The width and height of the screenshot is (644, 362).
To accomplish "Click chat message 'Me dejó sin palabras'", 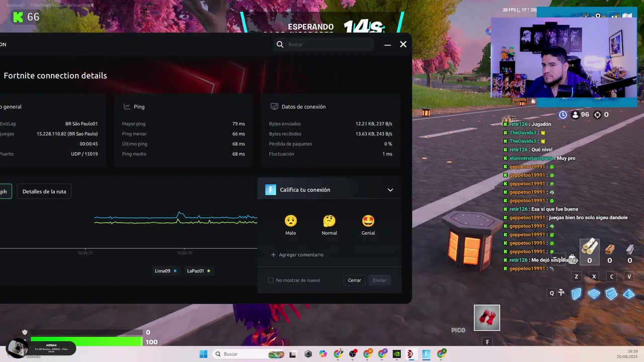I will tap(554, 260).
